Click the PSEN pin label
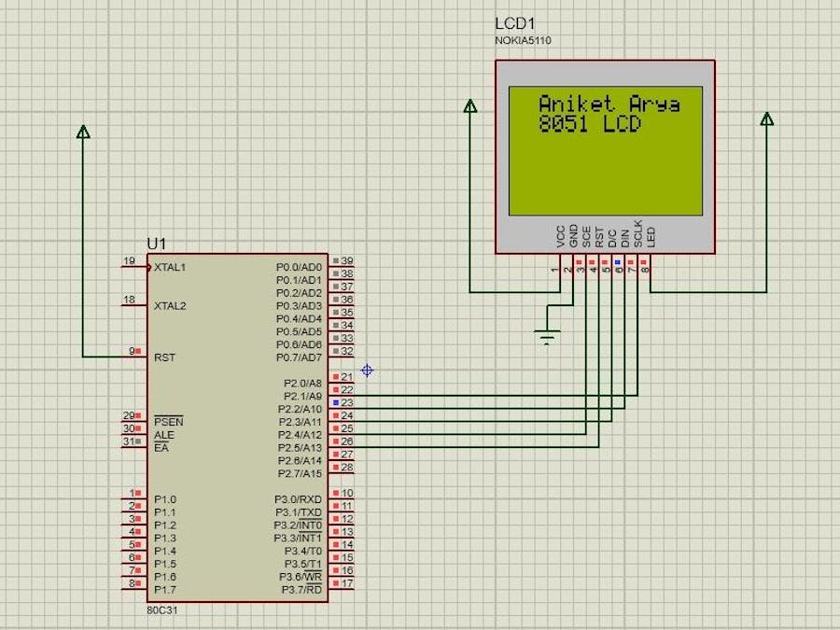Viewport: 840px width, 630px height. pyautogui.click(x=169, y=422)
